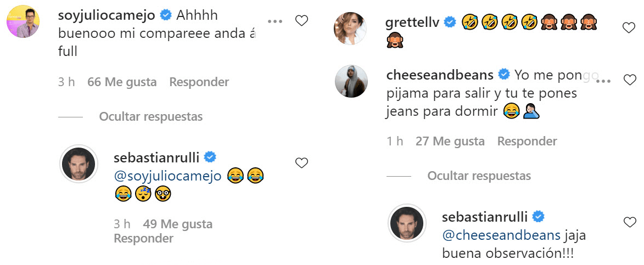Reply to soyjuliocamejo's comment
644x265 pixels.
tap(199, 82)
